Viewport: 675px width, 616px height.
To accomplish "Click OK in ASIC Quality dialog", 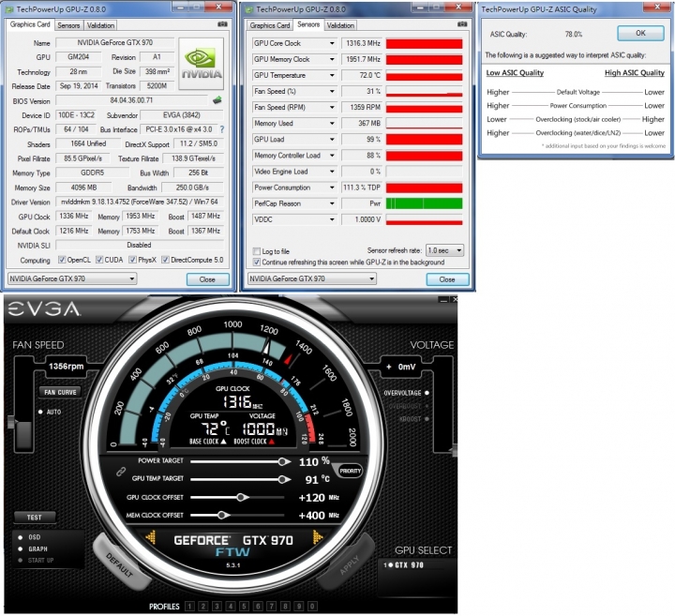I will [x=640, y=33].
